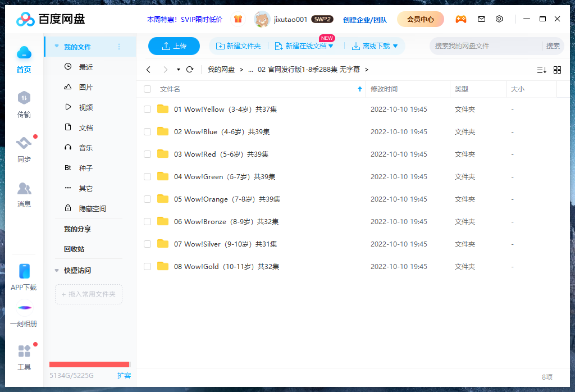Open navigation history dropdown arrow
Viewport: 575px width, 392px height.
178,70
